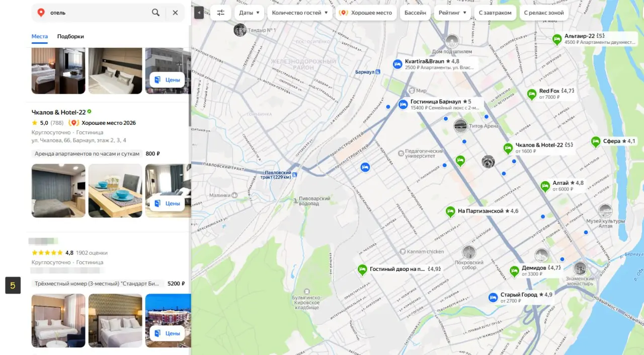The height and width of the screenshot is (355, 644).
Task: Toggle the Бассейн filter
Action: pyautogui.click(x=416, y=13)
